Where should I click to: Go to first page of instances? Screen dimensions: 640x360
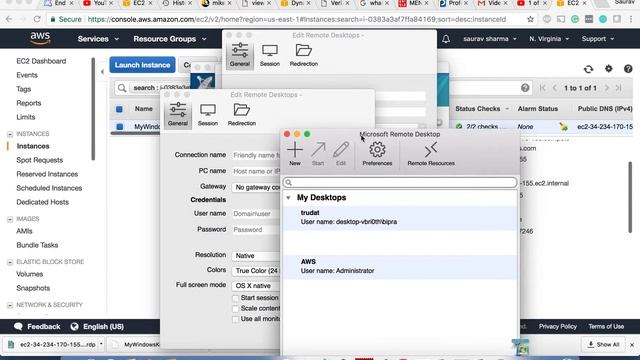(542, 88)
